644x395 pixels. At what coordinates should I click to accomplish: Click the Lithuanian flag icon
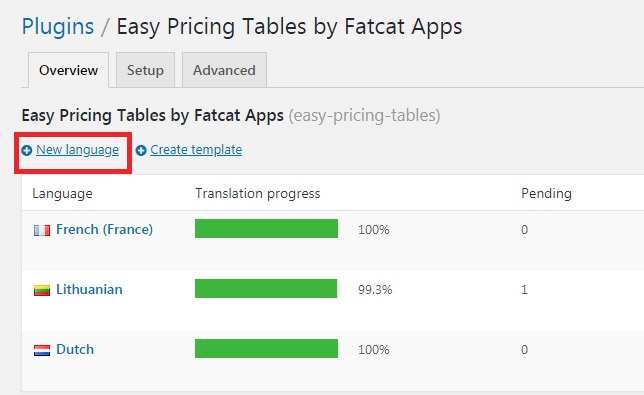tap(42, 290)
